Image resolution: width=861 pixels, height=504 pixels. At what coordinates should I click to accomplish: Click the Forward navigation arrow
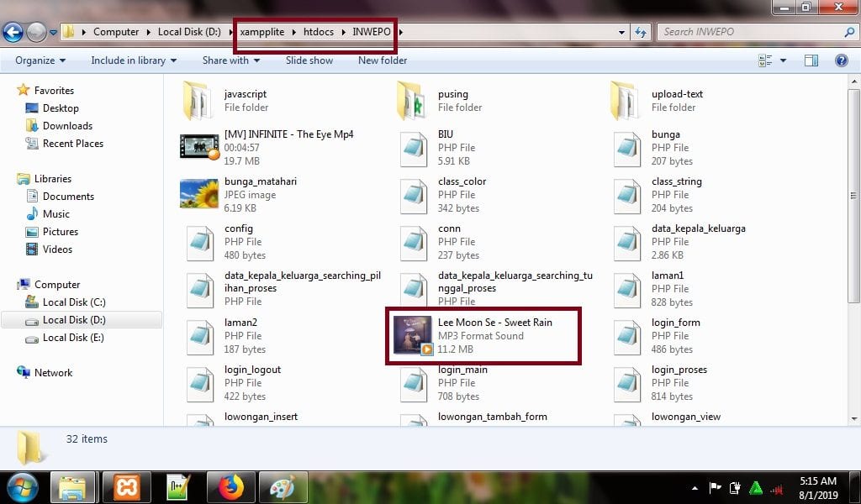coord(36,32)
